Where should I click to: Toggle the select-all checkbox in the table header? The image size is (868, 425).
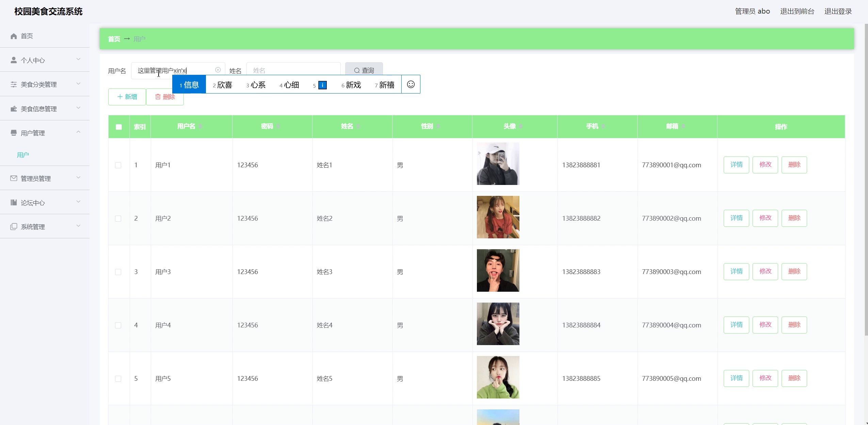click(118, 127)
